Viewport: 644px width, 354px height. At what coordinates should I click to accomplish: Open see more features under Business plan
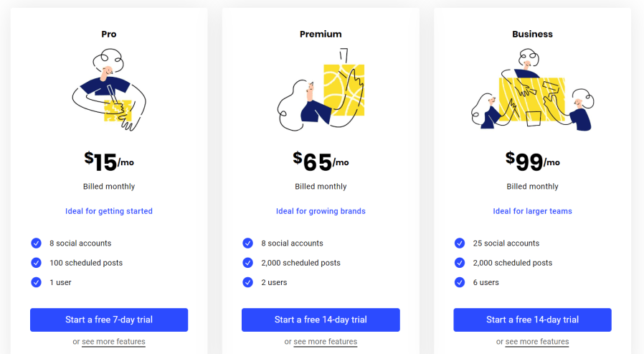coord(537,342)
